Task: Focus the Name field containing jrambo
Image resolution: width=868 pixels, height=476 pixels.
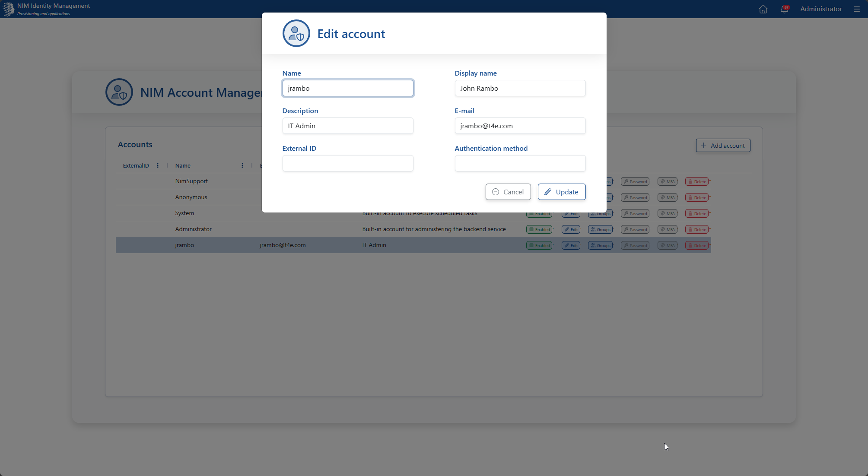Action: [x=348, y=88]
